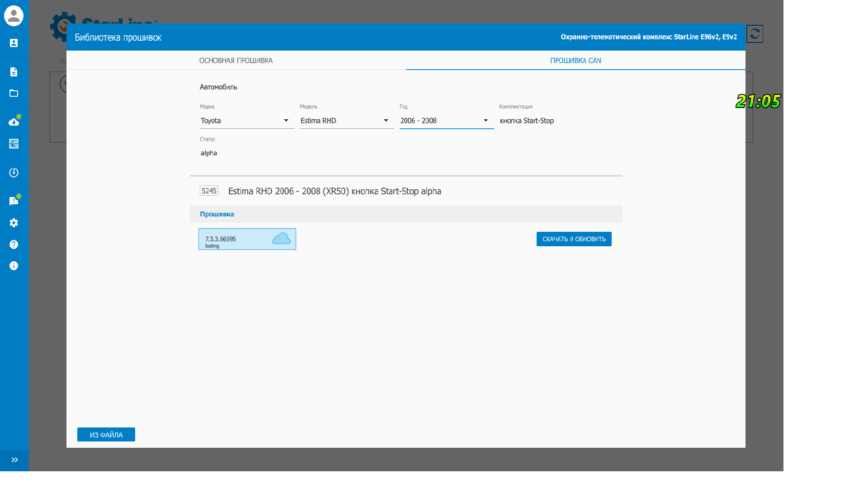Open the feedback alert message icon
The height and width of the screenshot is (488, 868).
[14, 201]
